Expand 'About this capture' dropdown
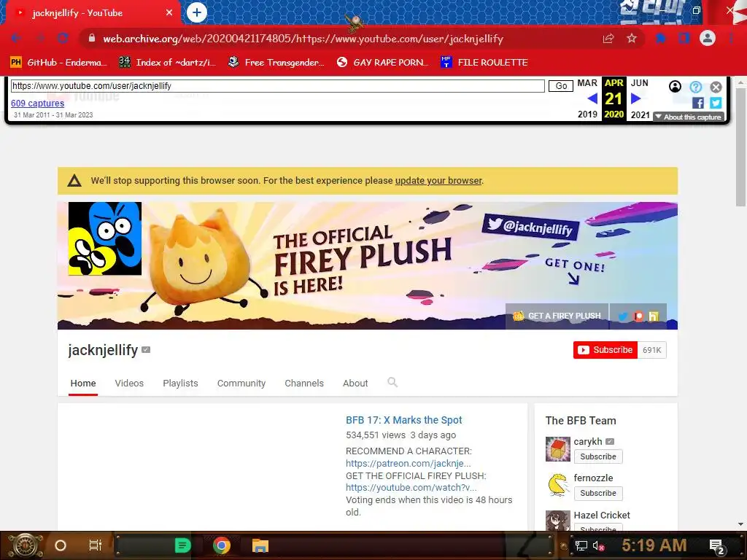The height and width of the screenshot is (560, 747). click(689, 117)
